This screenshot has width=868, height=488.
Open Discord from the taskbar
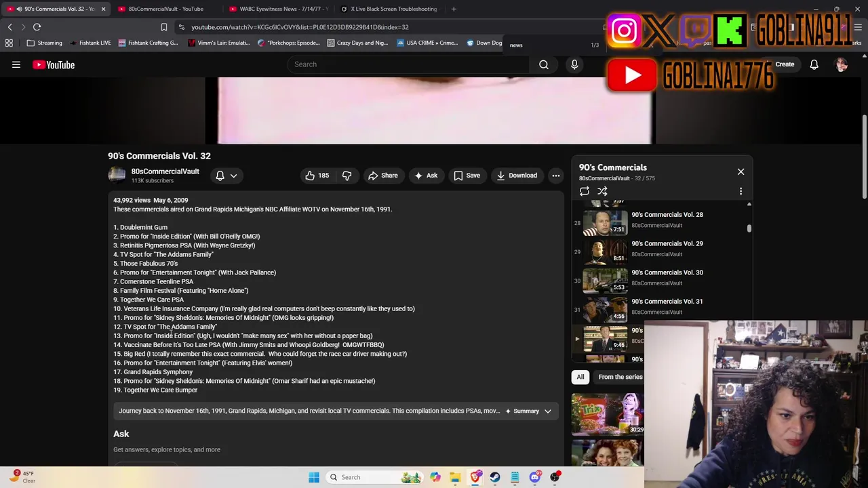(x=535, y=477)
